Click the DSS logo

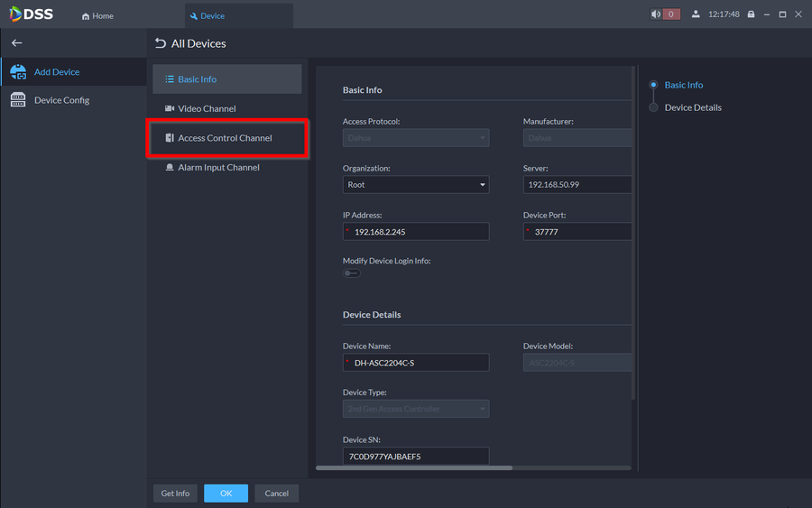point(32,14)
